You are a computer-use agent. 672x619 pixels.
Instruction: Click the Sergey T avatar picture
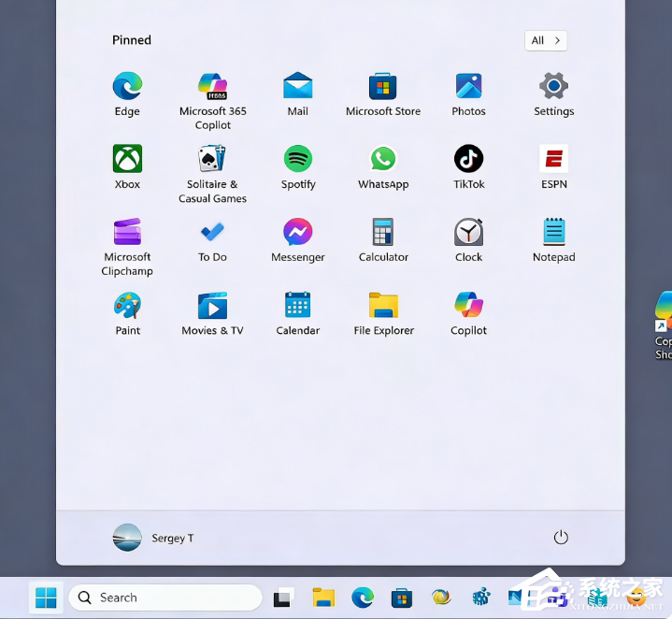pos(127,538)
